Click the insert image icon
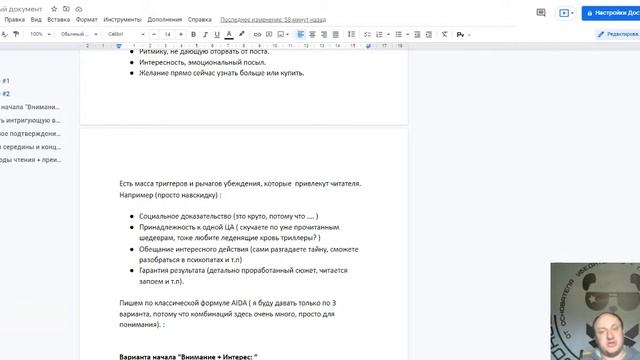 (x=281, y=34)
